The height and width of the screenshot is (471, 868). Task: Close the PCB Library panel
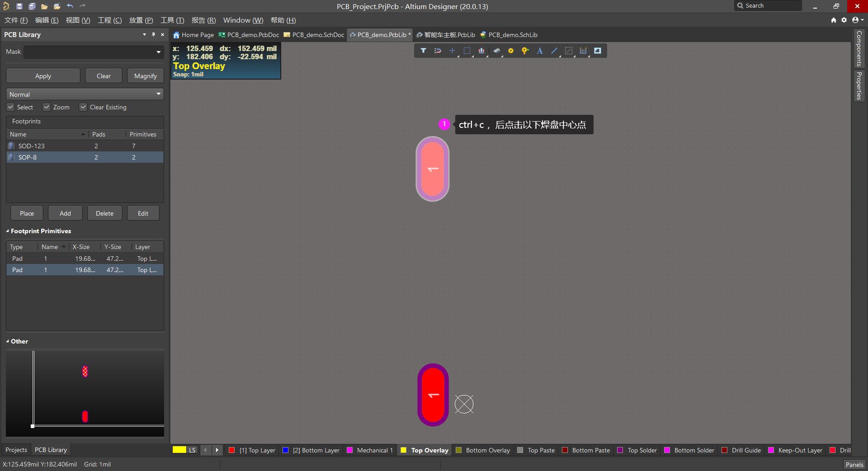pyautogui.click(x=163, y=35)
